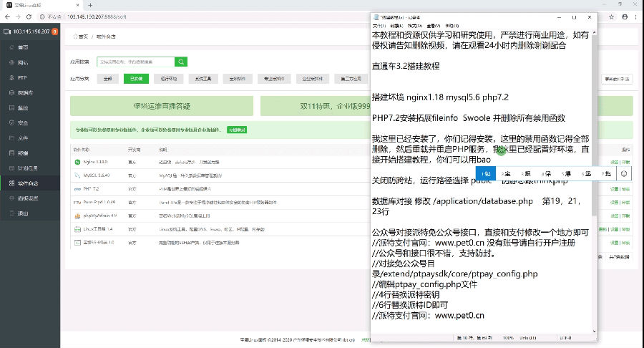Click the 双11特惠 promotion banner
This screenshot has height=348, width=644.
point(316,106)
